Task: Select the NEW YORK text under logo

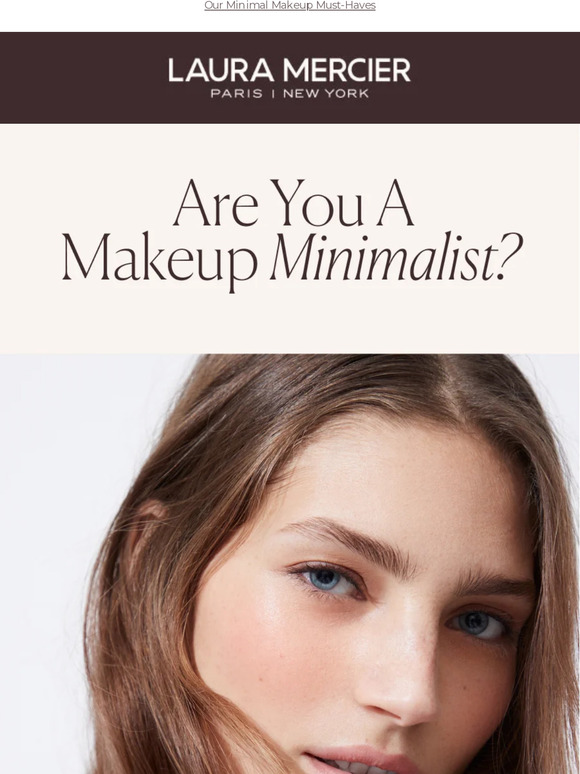Action: point(326,93)
